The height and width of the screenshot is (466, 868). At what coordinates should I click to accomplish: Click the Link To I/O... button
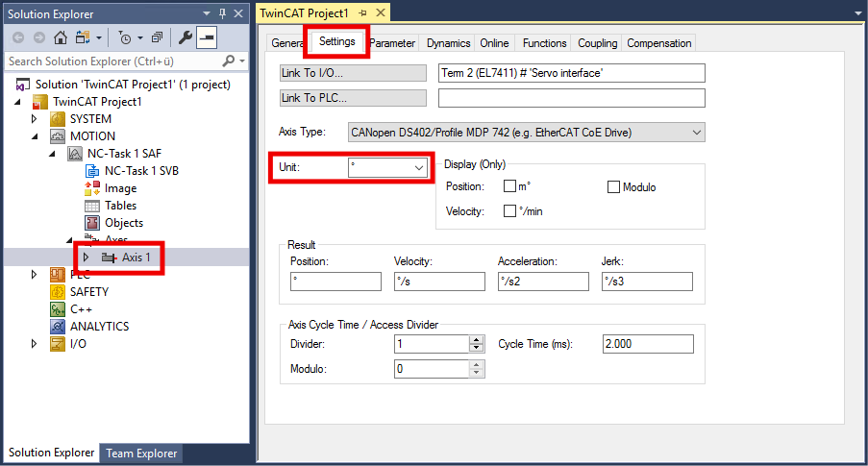(353, 73)
